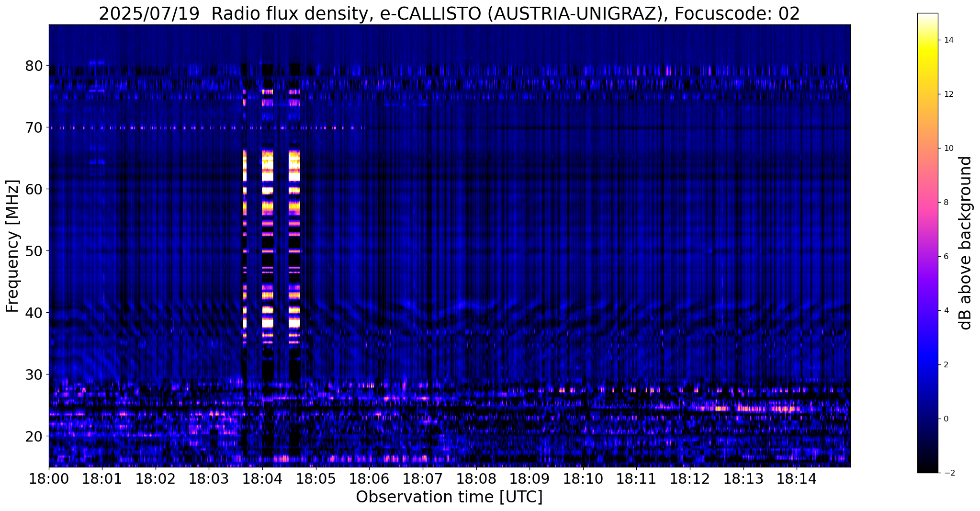The image size is (980, 511).
Task: Click the blue region of the colorbar near 2
Action: pyautogui.click(x=927, y=365)
